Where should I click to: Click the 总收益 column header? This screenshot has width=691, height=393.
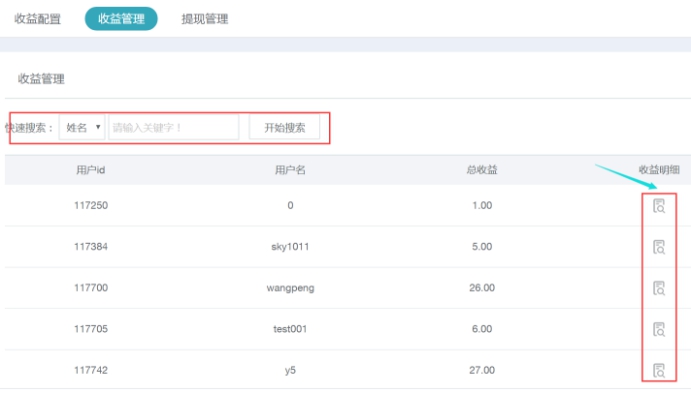click(x=482, y=170)
